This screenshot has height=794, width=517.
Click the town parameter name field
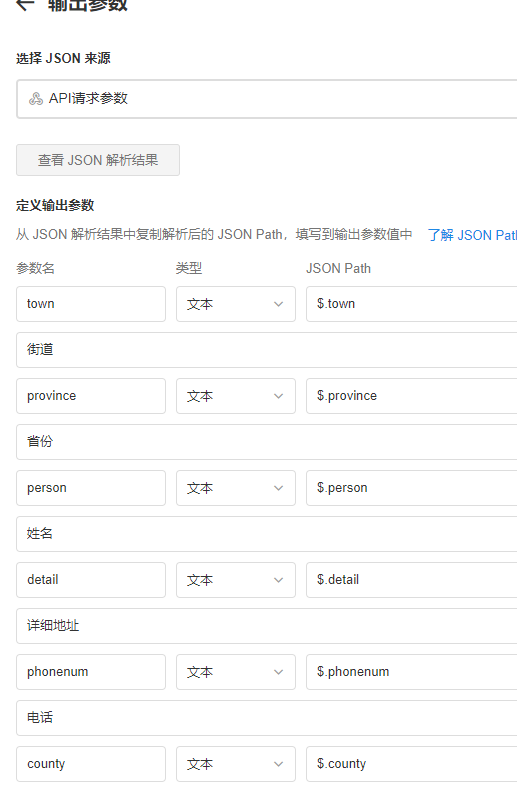coord(91,304)
